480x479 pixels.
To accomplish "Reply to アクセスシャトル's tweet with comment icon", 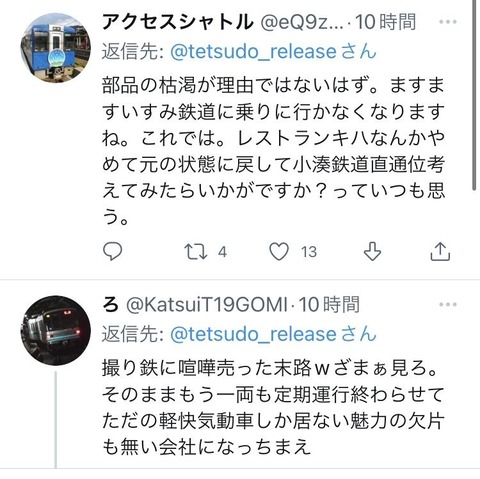I will point(113,251).
